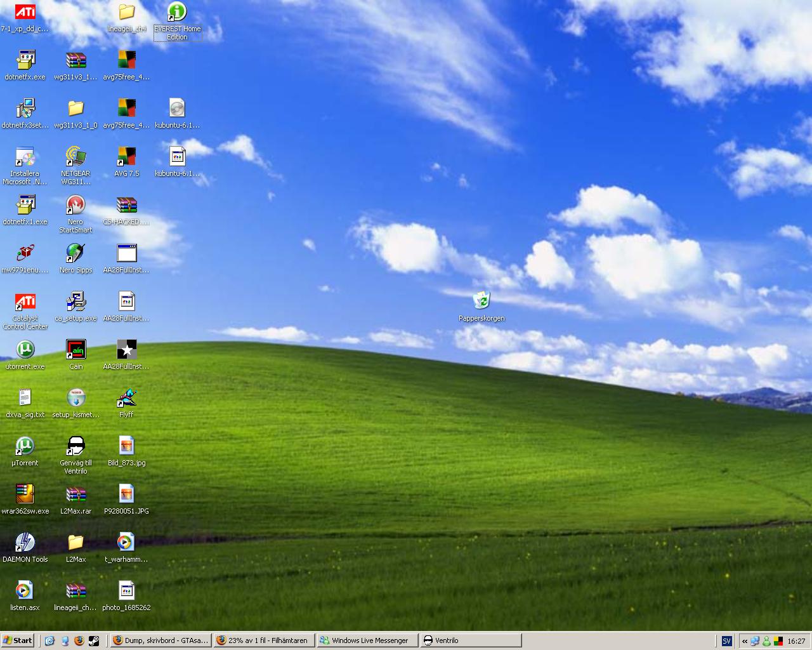Select AA28FullInst... with the star icon
The image size is (812, 650).
point(127,355)
